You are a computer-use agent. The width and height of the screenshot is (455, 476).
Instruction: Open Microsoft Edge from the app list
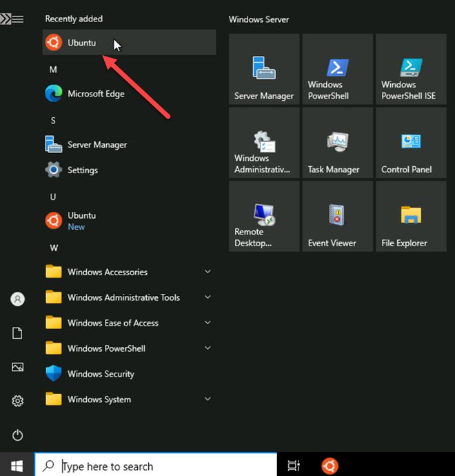click(x=96, y=94)
